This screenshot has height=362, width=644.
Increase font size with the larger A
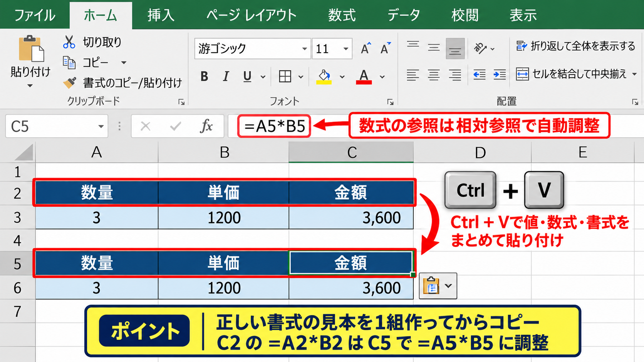pos(366,48)
